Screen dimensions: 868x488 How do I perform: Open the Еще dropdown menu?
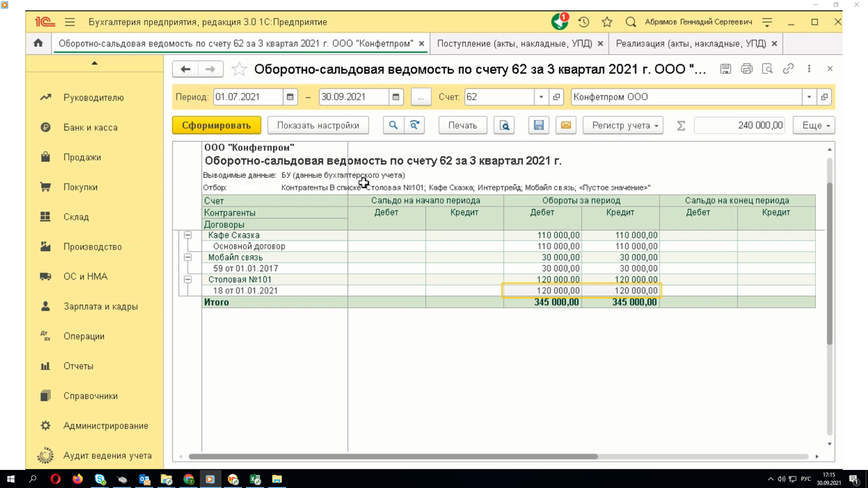(814, 125)
